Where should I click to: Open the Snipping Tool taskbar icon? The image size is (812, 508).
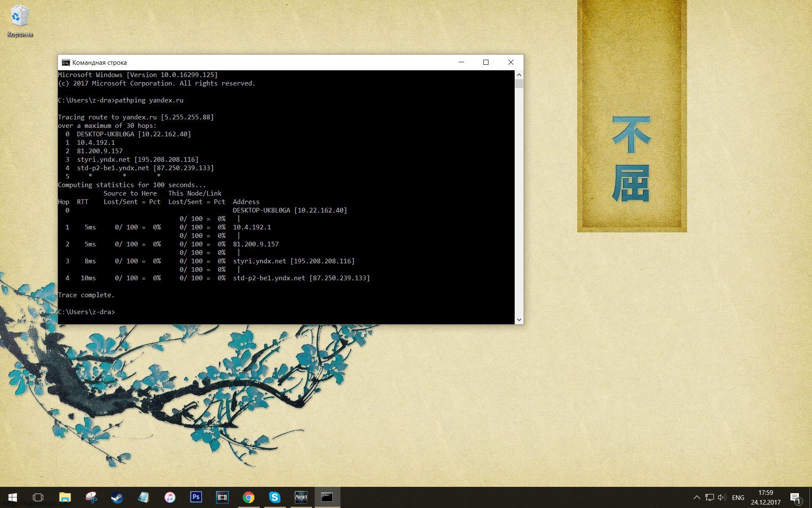tap(91, 497)
